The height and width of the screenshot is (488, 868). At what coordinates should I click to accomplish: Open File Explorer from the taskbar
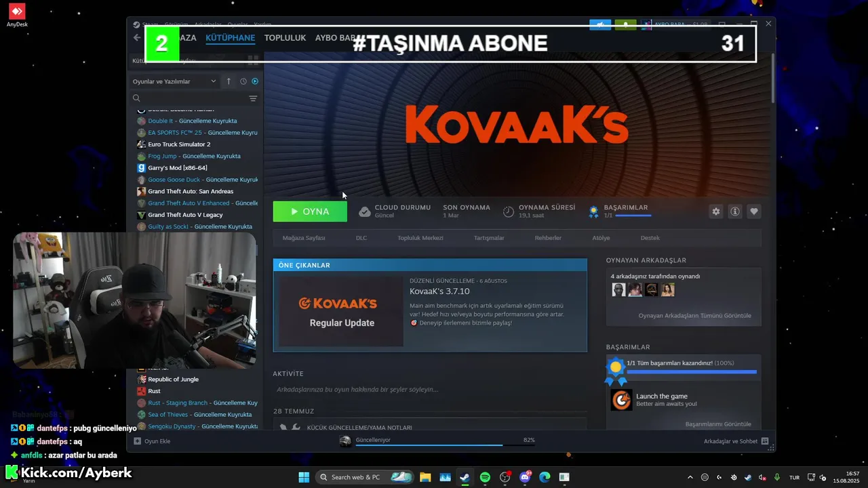425,477
